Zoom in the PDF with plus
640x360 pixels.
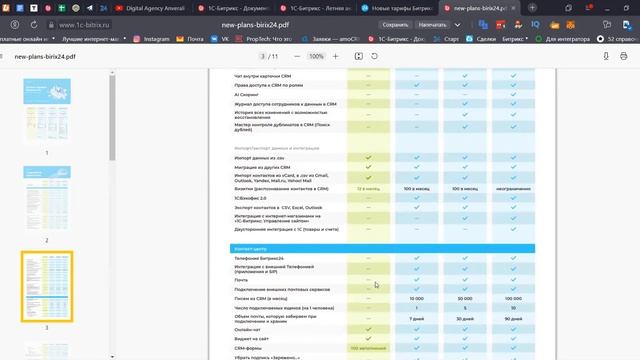point(336,56)
